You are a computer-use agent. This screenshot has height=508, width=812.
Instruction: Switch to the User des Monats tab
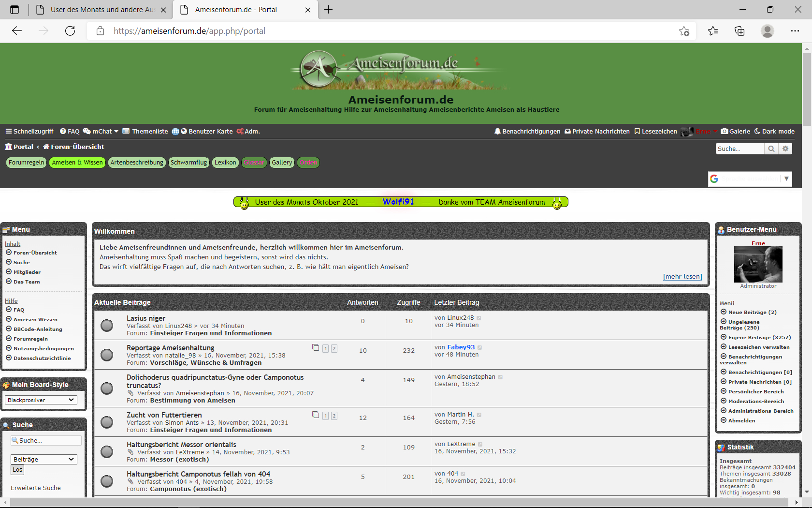click(x=101, y=10)
